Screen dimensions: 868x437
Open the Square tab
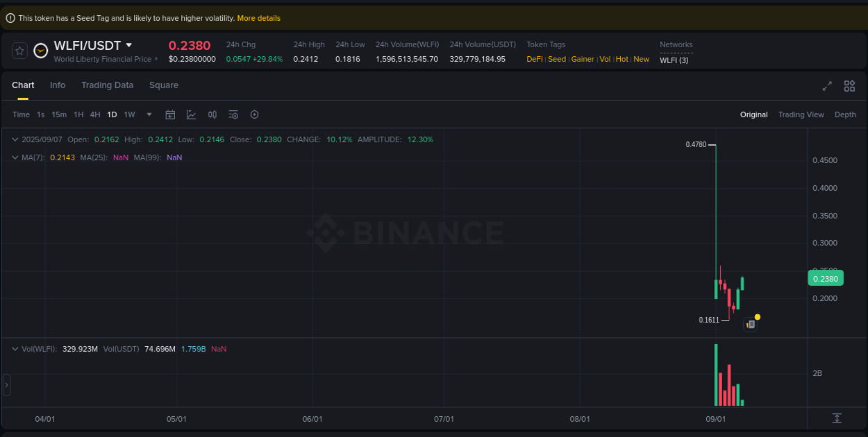pos(164,85)
